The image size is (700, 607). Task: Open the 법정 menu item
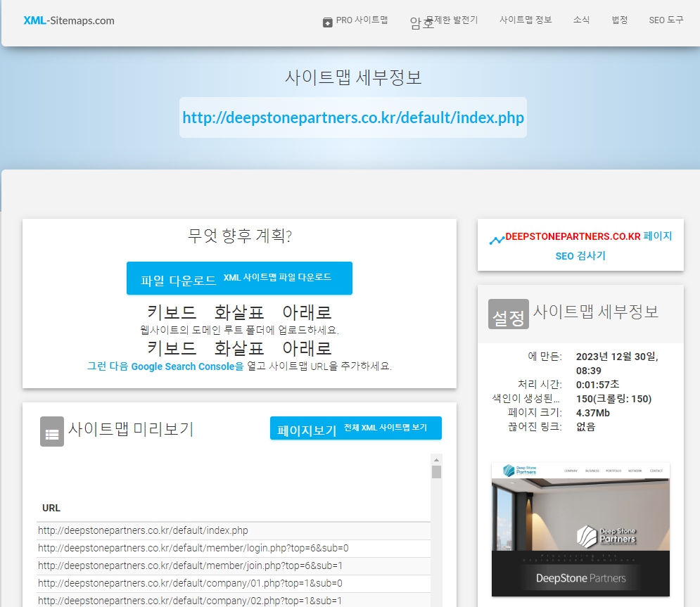coord(619,20)
